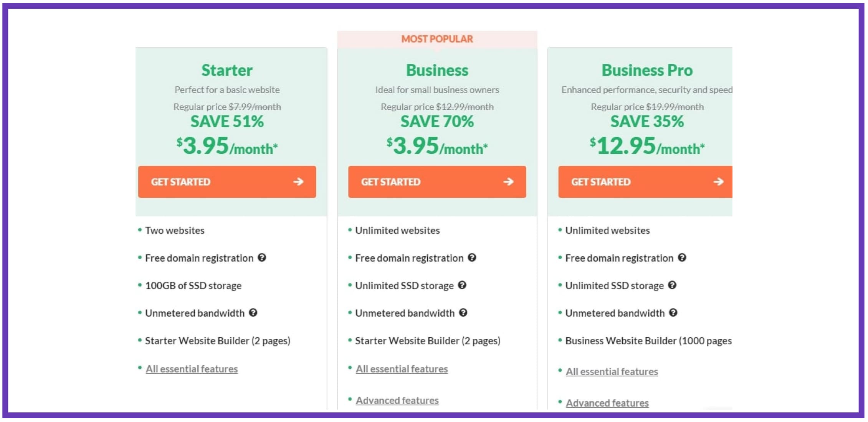Open Advanced features link under Business plan
This screenshot has width=868, height=422.
point(397,400)
